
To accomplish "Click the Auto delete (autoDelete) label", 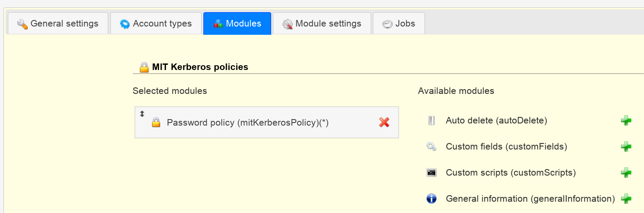I will click(496, 120).
